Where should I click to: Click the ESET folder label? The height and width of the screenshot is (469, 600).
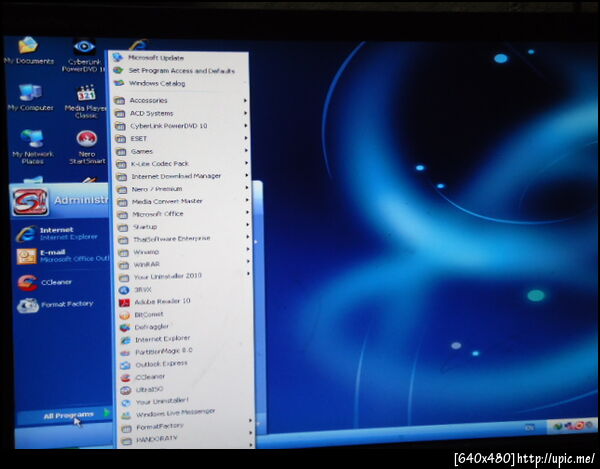pyautogui.click(x=139, y=138)
